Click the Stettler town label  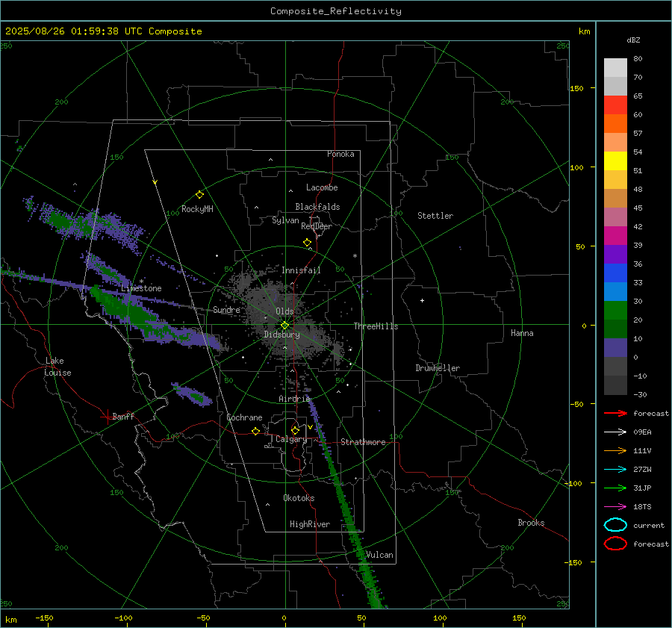tap(435, 216)
